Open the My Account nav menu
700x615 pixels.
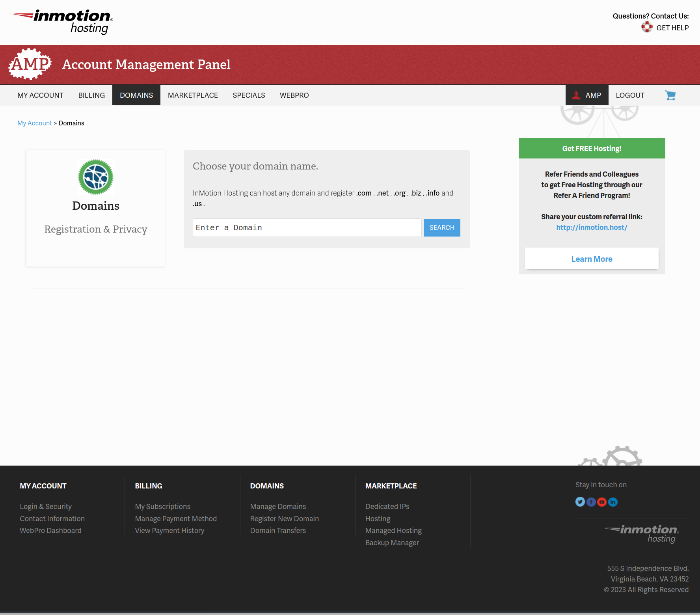coord(41,95)
